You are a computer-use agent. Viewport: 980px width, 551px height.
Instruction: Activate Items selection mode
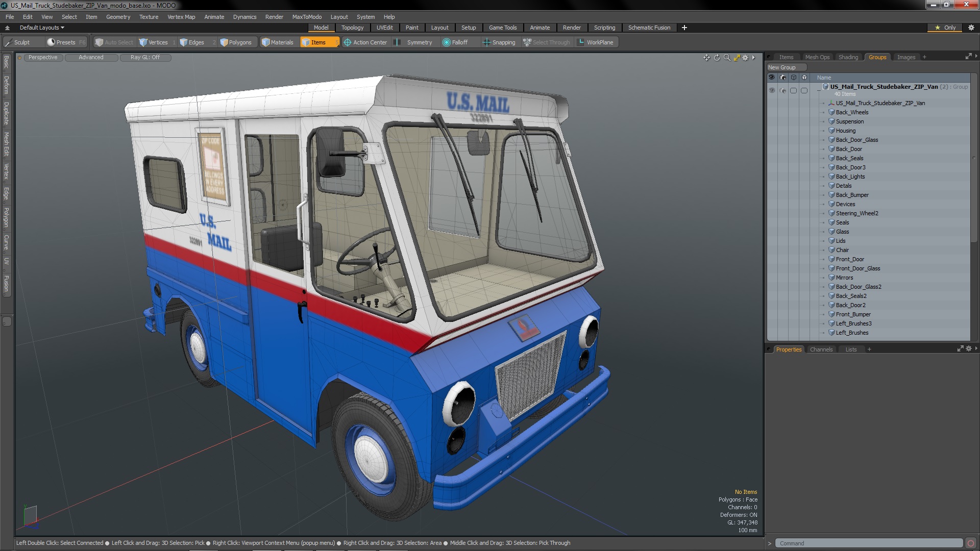point(319,42)
